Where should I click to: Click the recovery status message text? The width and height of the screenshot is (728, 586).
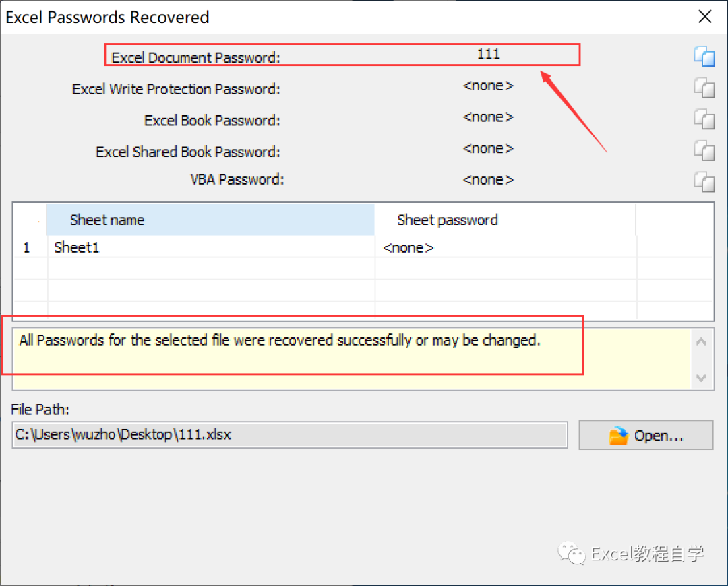pos(280,340)
